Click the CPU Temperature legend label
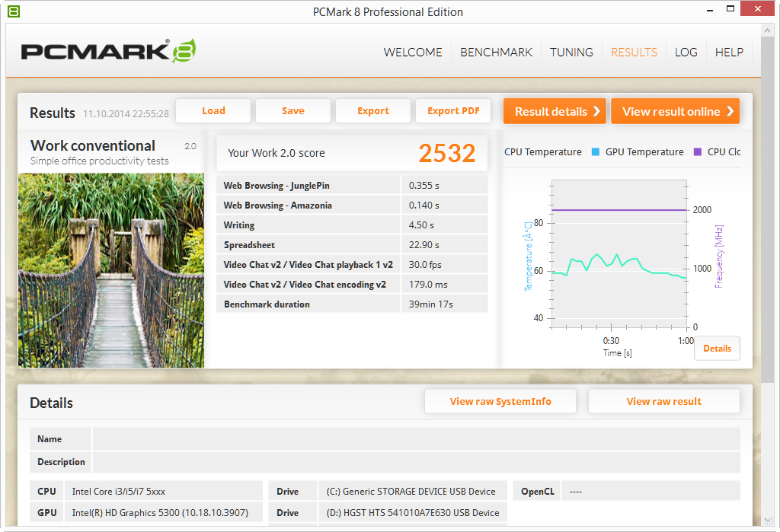 [542, 151]
